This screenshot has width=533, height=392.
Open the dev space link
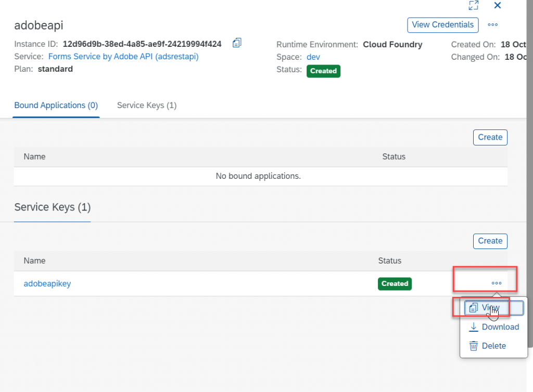313,57
